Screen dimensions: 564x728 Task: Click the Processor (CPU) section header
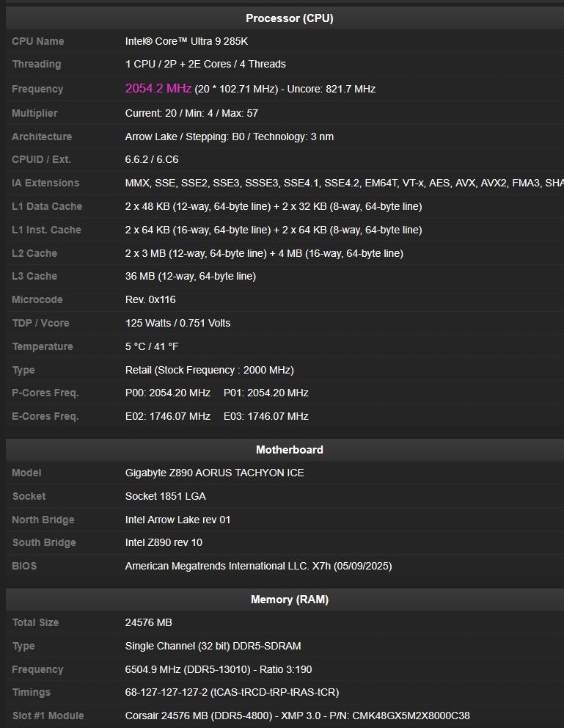tap(289, 18)
